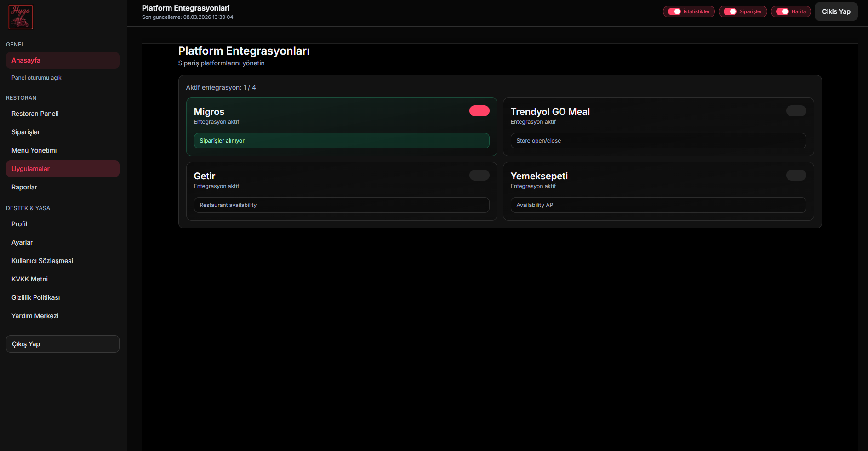This screenshot has height=451, width=868.
Task: Click the sidebar Çıkış Yap button
Action: (63, 344)
